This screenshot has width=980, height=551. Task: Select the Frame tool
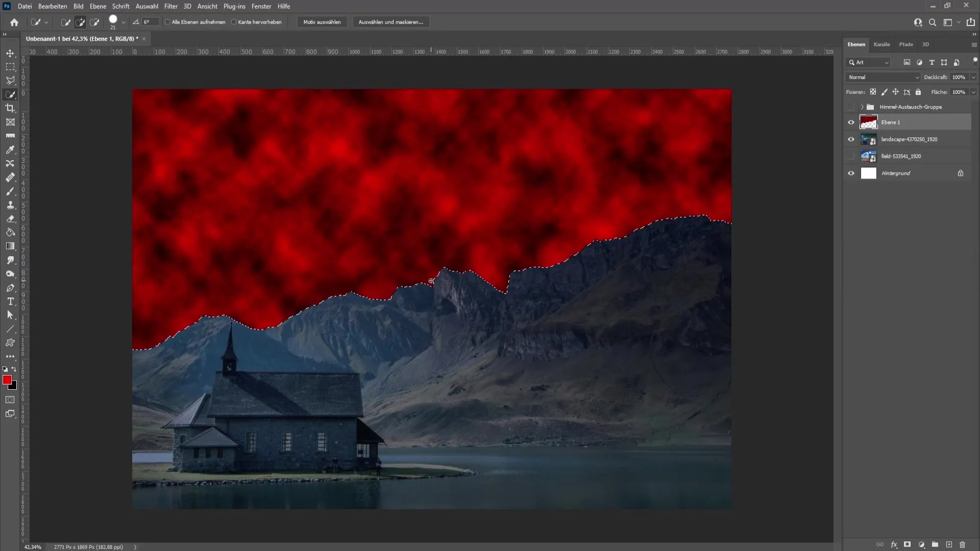(10, 122)
